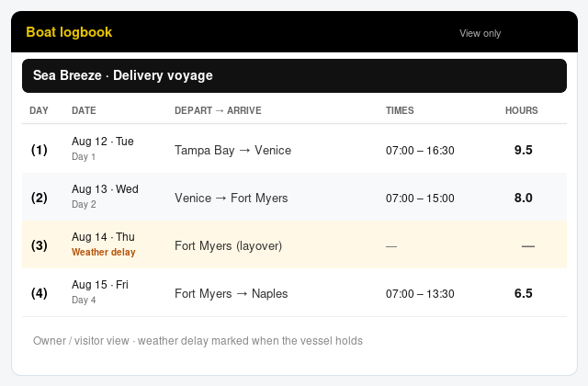This screenshot has width=588, height=386.
Task: Click the Weather delay label
Action: pos(104,252)
